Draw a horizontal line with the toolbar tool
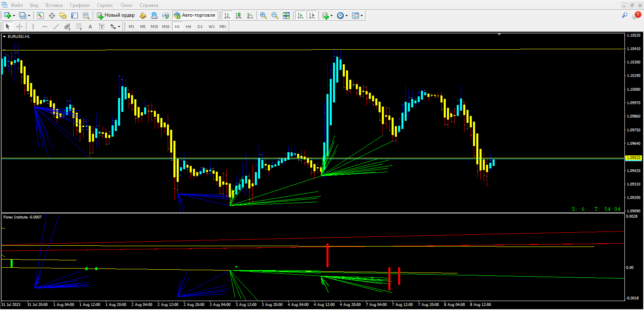Screen dimensions: 644x310 click(45, 26)
